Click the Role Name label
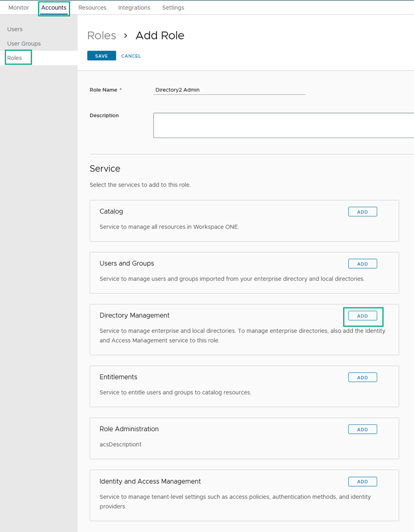The width and height of the screenshot is (414, 532). point(103,90)
